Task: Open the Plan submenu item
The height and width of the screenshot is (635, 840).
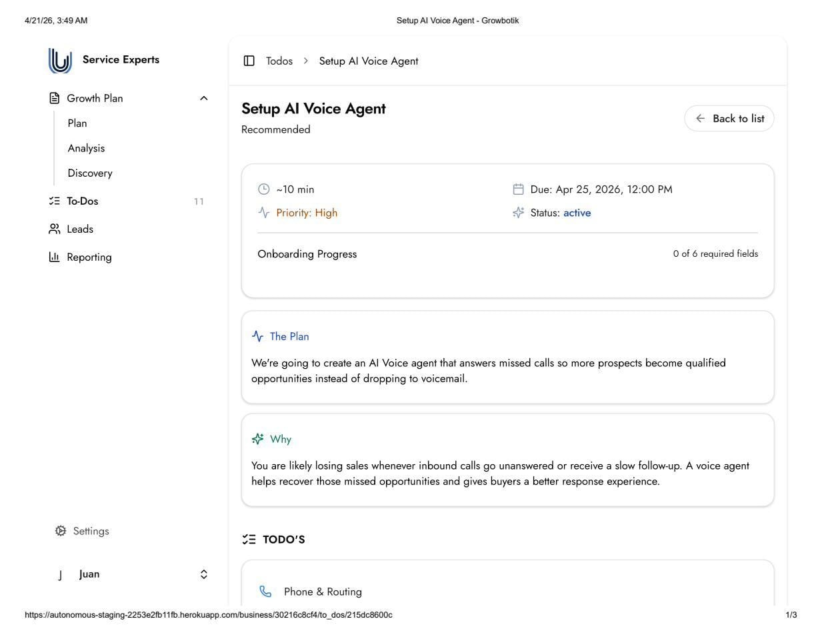Action: click(77, 123)
